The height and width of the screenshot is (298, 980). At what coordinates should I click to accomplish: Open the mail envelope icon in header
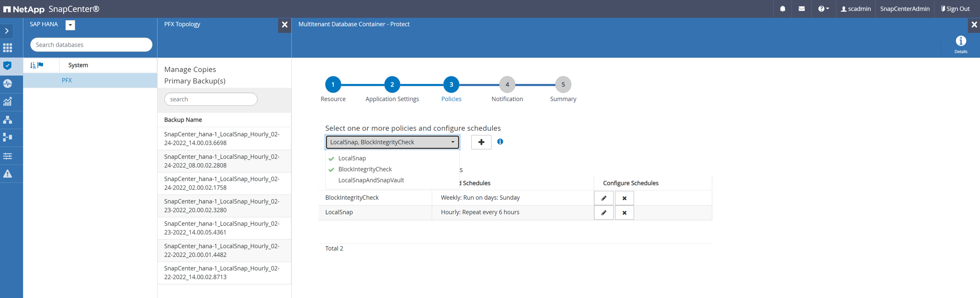tap(801, 9)
